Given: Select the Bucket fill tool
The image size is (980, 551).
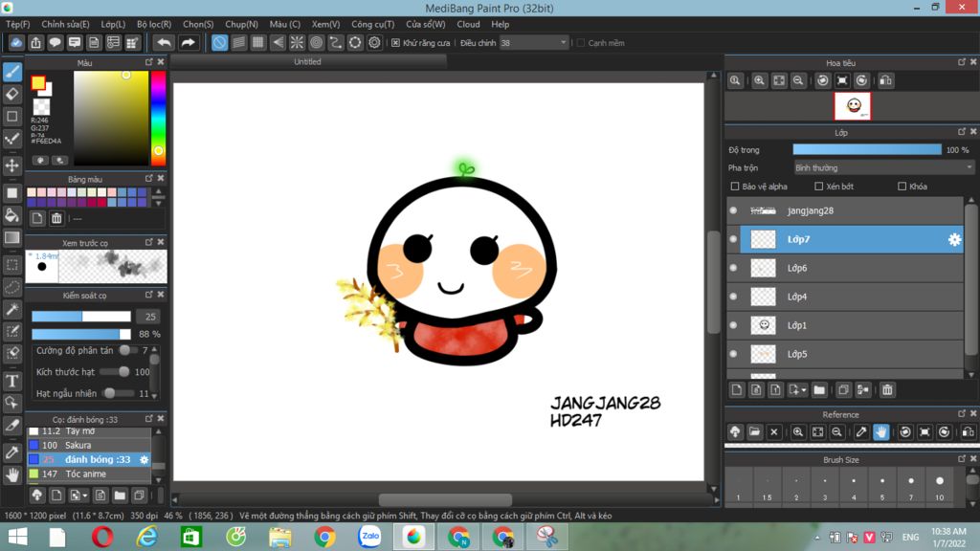Looking at the screenshot, I should coord(12,214).
